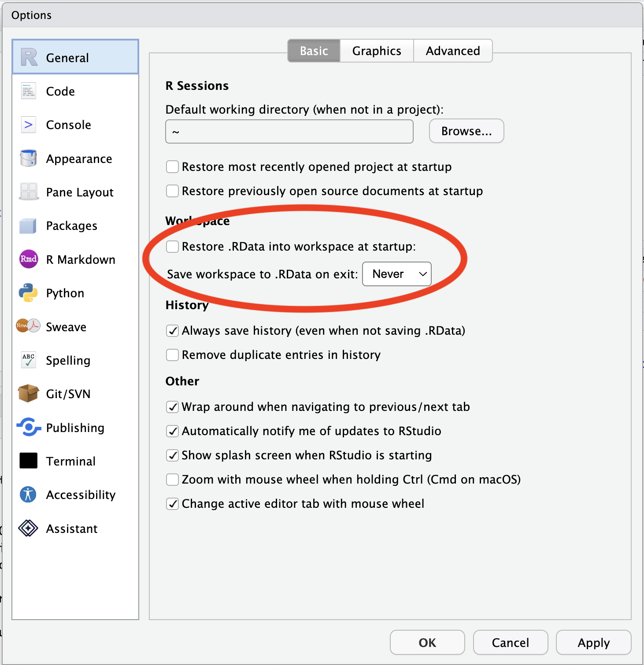The height and width of the screenshot is (665, 644).
Task: Open the Sweave Rnw icon
Action: [x=28, y=326]
